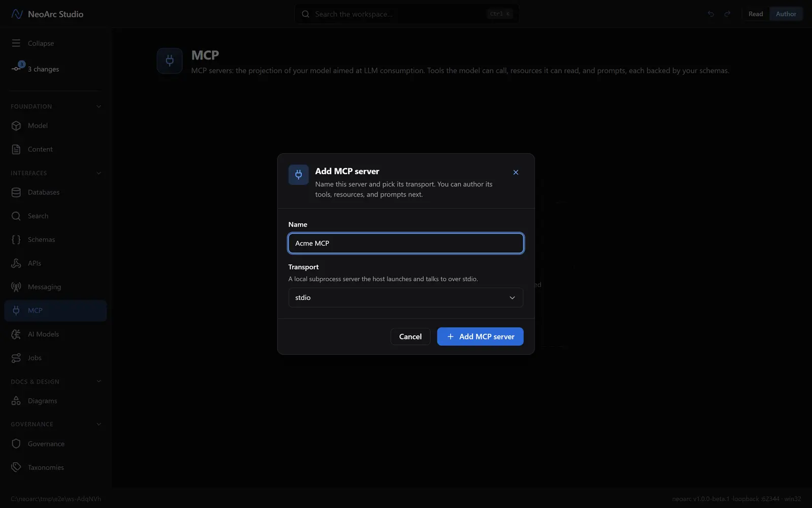Click the APIs webhook icon
The height and width of the screenshot is (508, 812).
[16, 263]
